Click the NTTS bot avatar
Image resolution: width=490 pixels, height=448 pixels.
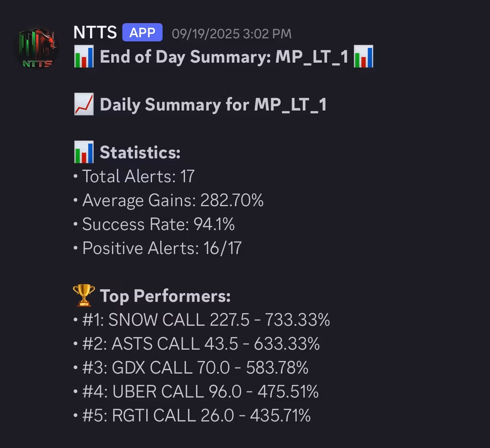(x=37, y=49)
